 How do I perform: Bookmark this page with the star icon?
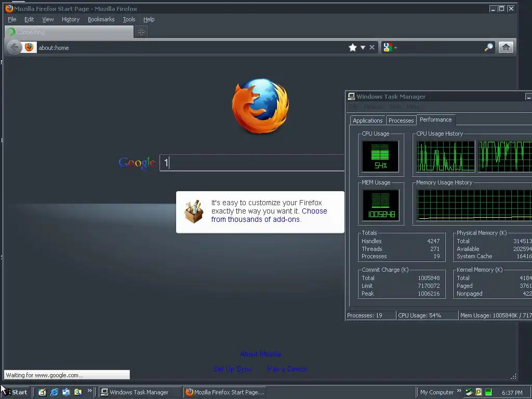(353, 47)
